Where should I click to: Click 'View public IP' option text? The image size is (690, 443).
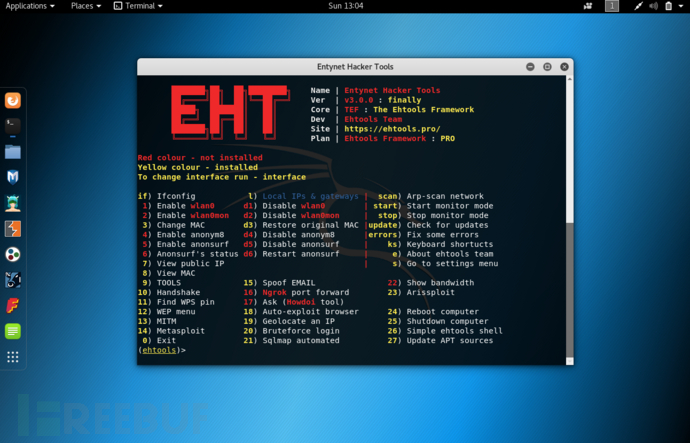[x=191, y=264]
